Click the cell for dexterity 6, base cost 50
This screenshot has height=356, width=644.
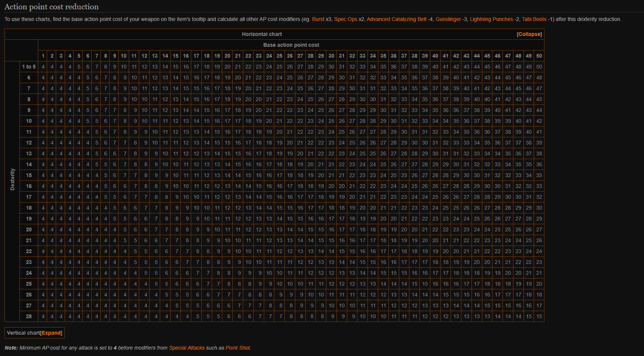click(x=539, y=77)
